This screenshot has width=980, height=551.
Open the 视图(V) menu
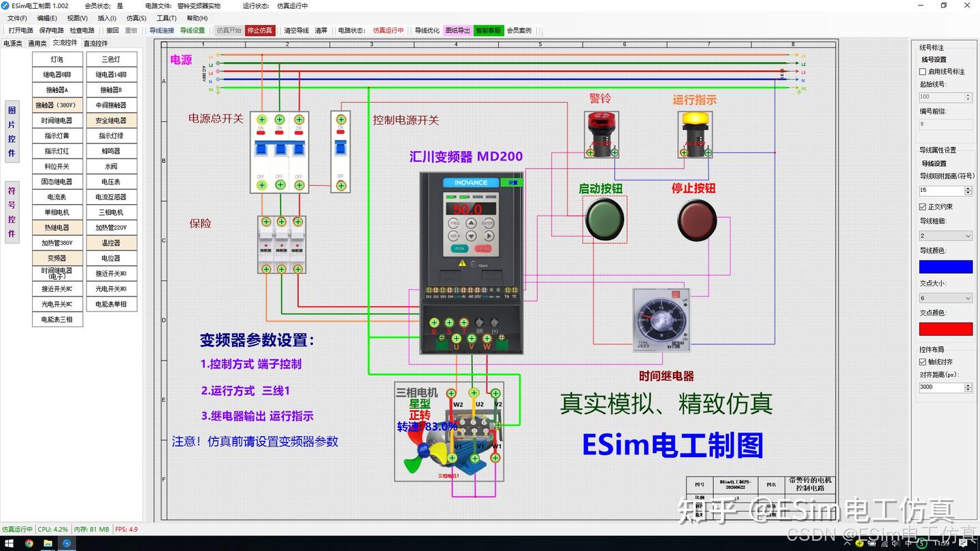[77, 18]
